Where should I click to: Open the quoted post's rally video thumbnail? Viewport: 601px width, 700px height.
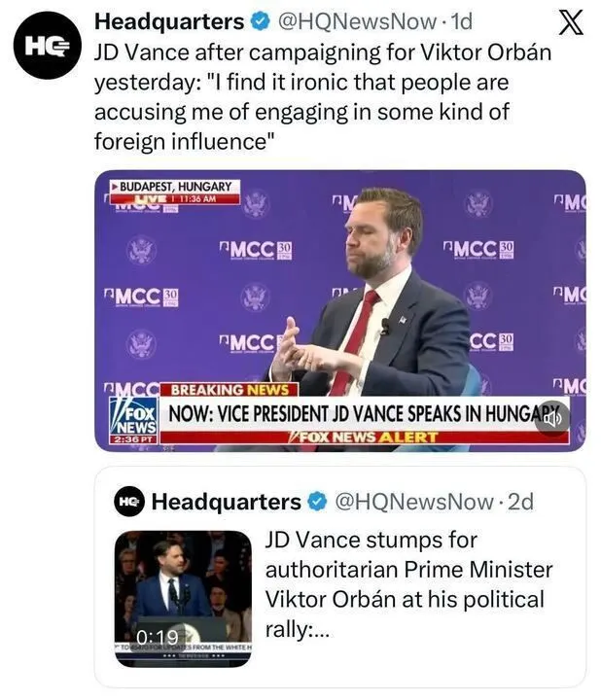coord(183,593)
